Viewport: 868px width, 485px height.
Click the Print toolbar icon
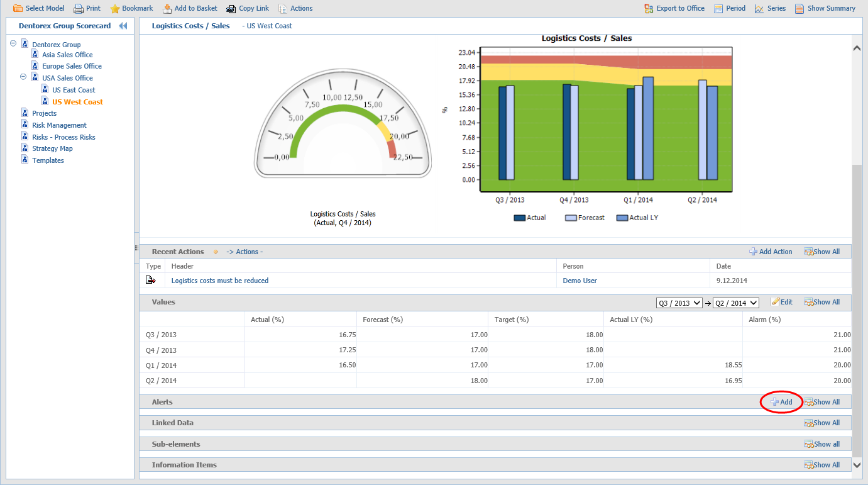click(x=79, y=9)
